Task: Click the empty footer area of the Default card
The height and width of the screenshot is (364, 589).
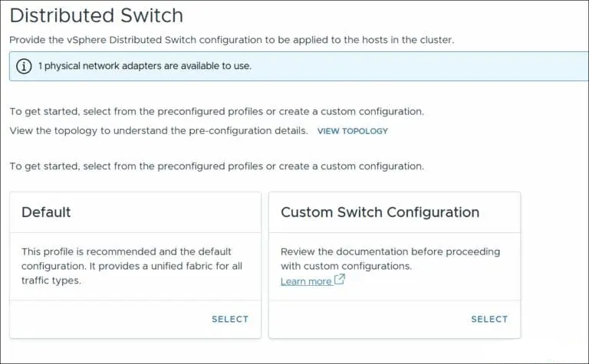Action: point(107,320)
